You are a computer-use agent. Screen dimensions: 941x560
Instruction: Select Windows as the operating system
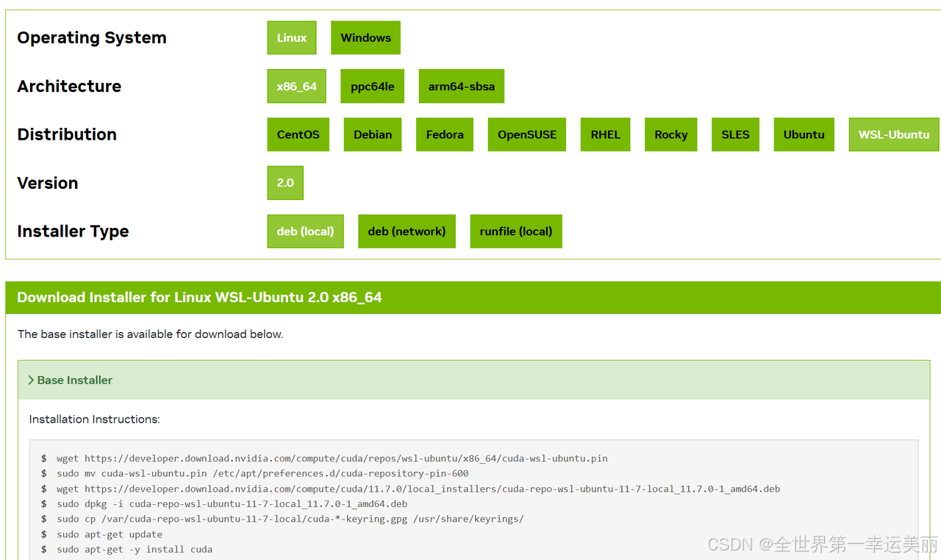coord(365,37)
